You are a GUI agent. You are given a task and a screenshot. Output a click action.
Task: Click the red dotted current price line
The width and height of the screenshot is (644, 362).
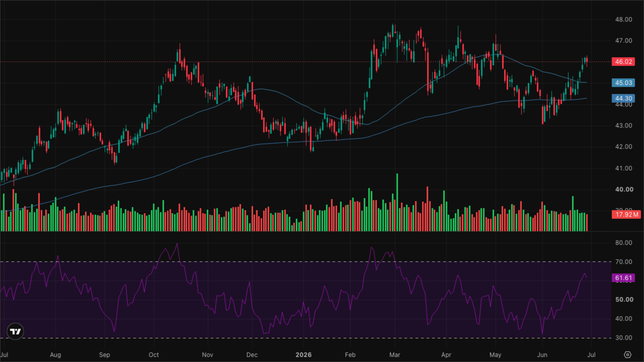pyautogui.click(x=306, y=62)
